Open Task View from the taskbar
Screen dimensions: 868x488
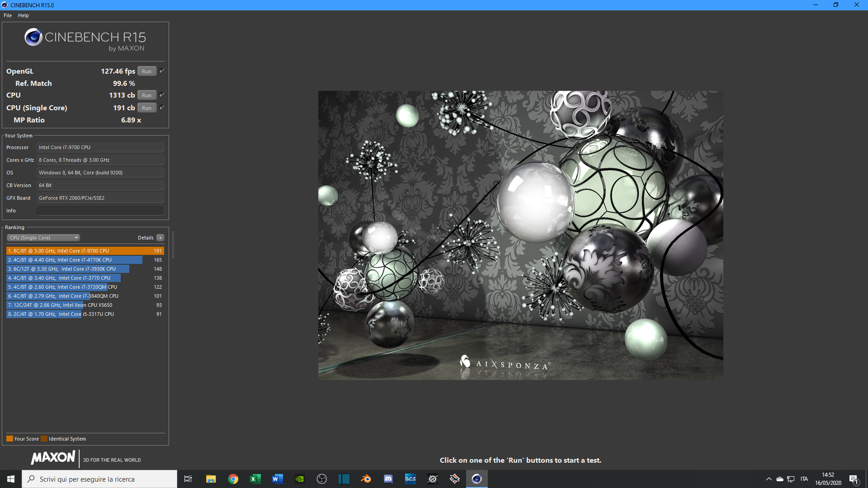point(188,479)
